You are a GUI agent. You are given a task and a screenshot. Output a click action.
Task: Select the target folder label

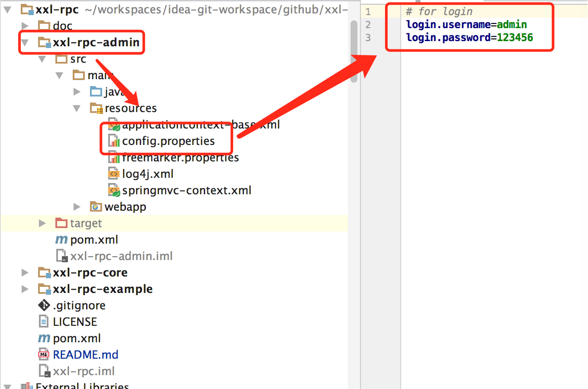pos(86,223)
